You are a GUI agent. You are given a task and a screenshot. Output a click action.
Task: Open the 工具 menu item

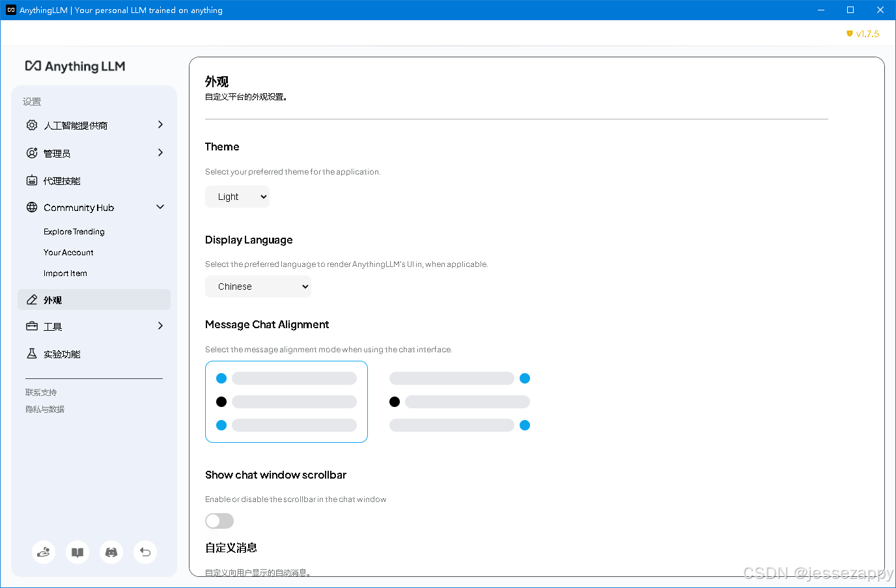pyautogui.click(x=94, y=326)
